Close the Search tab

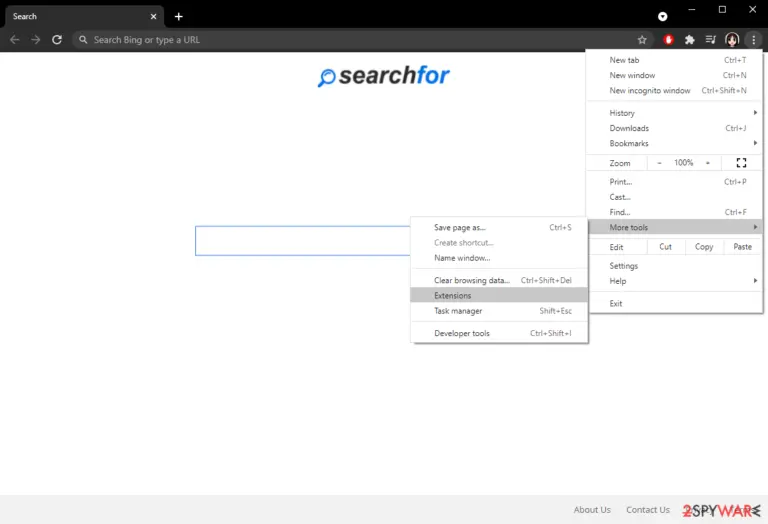click(x=153, y=17)
